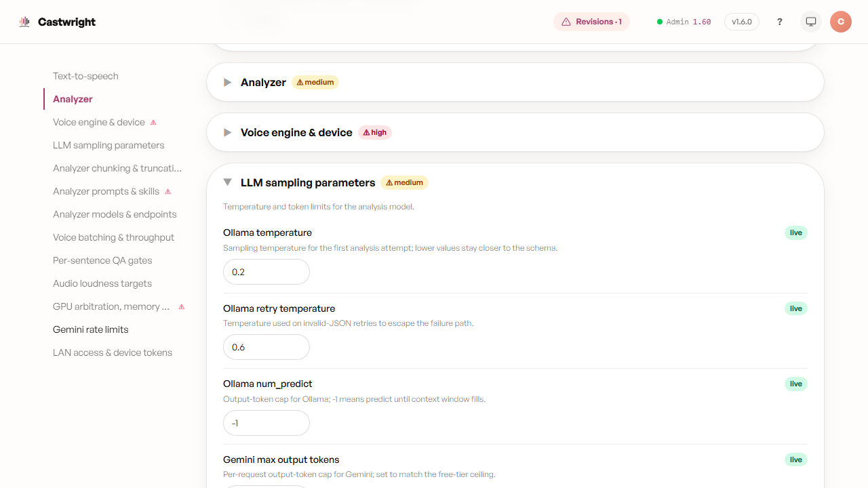Image resolution: width=868 pixels, height=488 pixels.
Task: Focus the Ollama retry temperature input field
Action: point(267,347)
